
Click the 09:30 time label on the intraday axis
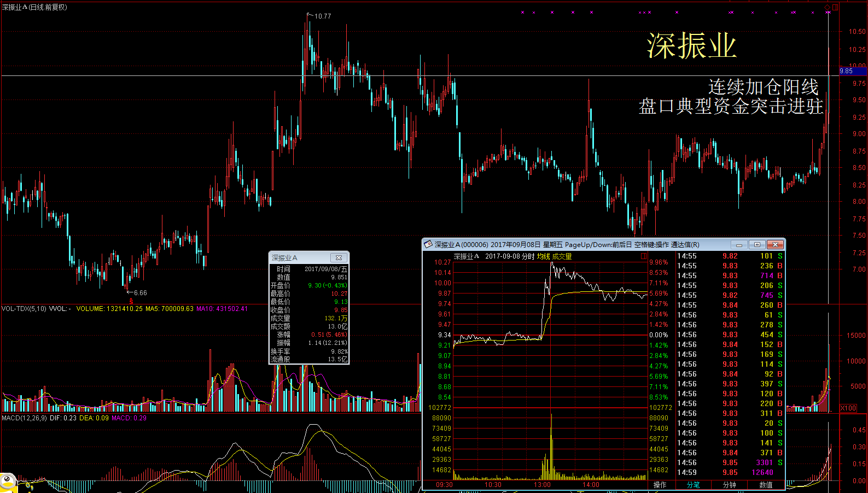coord(444,485)
